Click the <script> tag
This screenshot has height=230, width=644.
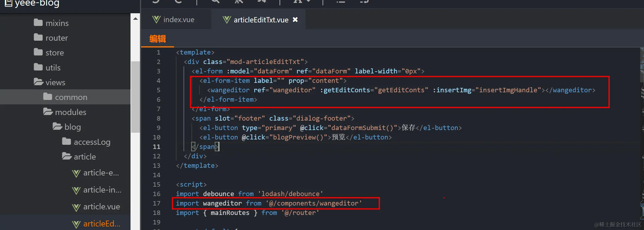(191, 185)
